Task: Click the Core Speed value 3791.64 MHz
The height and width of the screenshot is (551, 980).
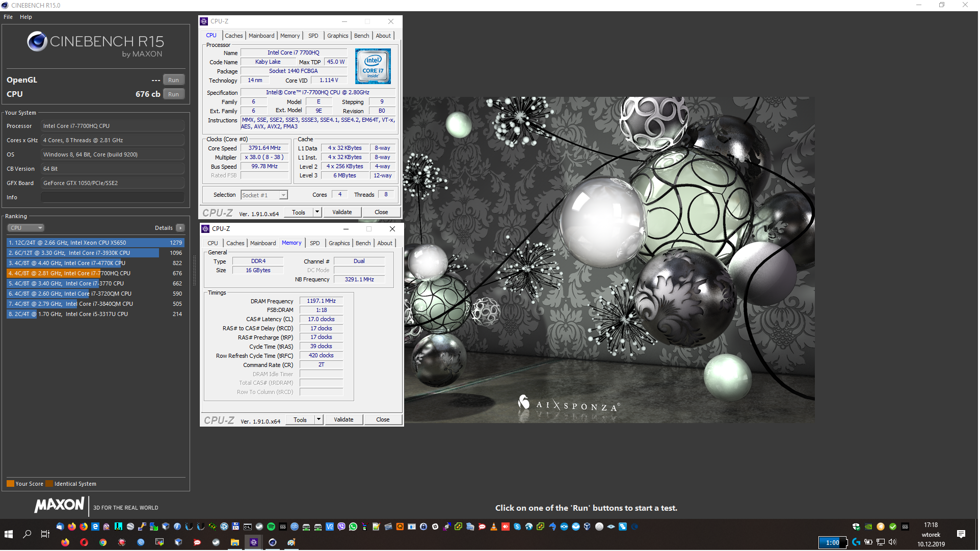Action: point(265,148)
